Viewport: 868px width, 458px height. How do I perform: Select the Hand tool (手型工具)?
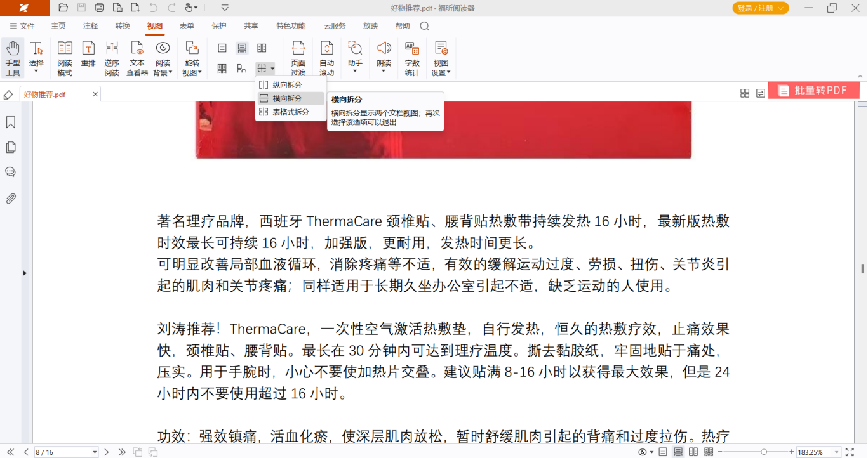tap(13, 57)
